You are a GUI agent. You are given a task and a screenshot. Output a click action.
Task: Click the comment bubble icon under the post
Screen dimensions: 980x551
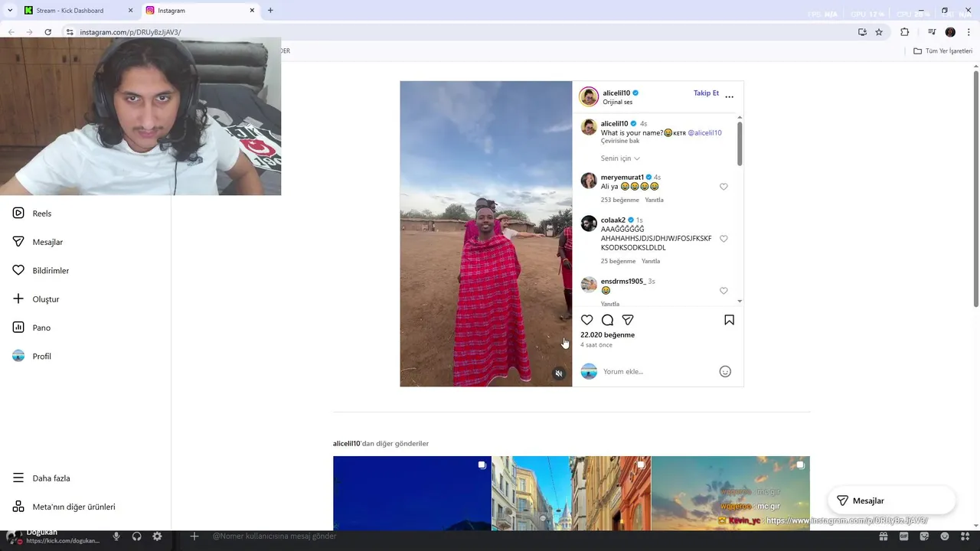[x=607, y=320]
